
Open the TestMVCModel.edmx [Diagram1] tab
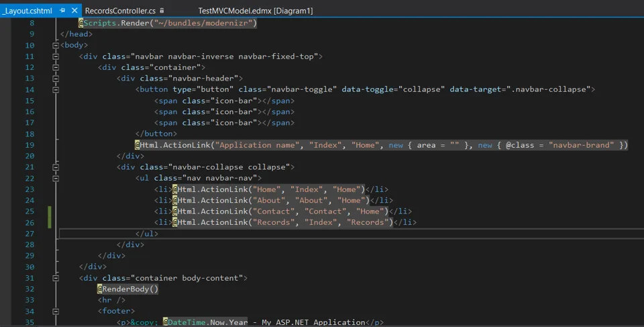point(256,11)
